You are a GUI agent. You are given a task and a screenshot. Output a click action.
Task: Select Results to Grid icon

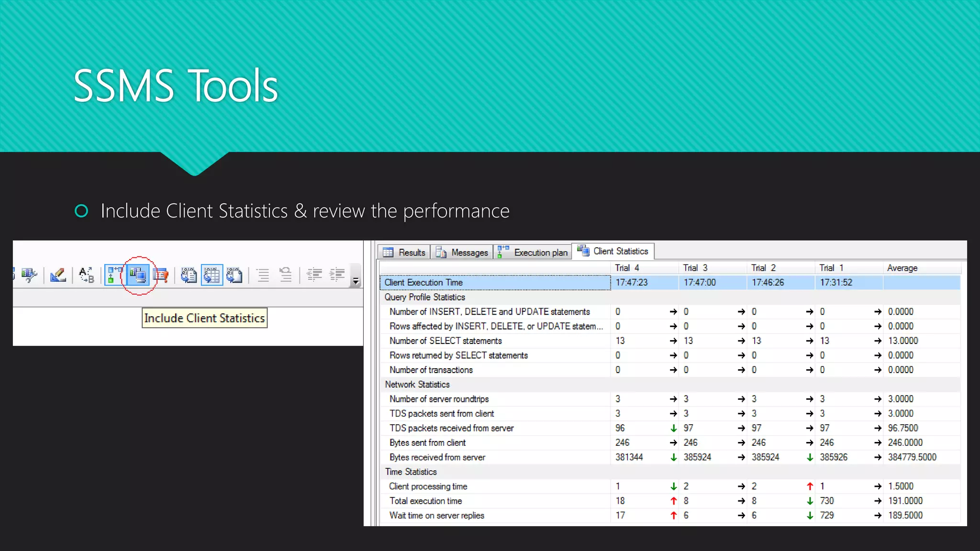click(x=212, y=275)
